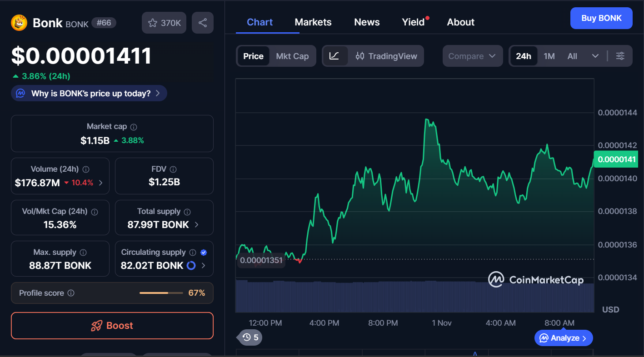Viewport: 644px width, 357px height.
Task: Expand the Total supply details arrow
Action: tap(196, 224)
